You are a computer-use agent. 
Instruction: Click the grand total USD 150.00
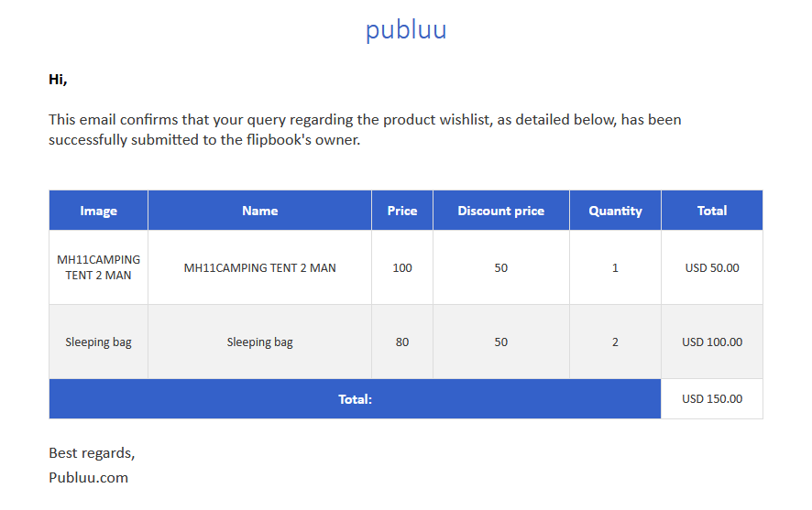point(712,399)
